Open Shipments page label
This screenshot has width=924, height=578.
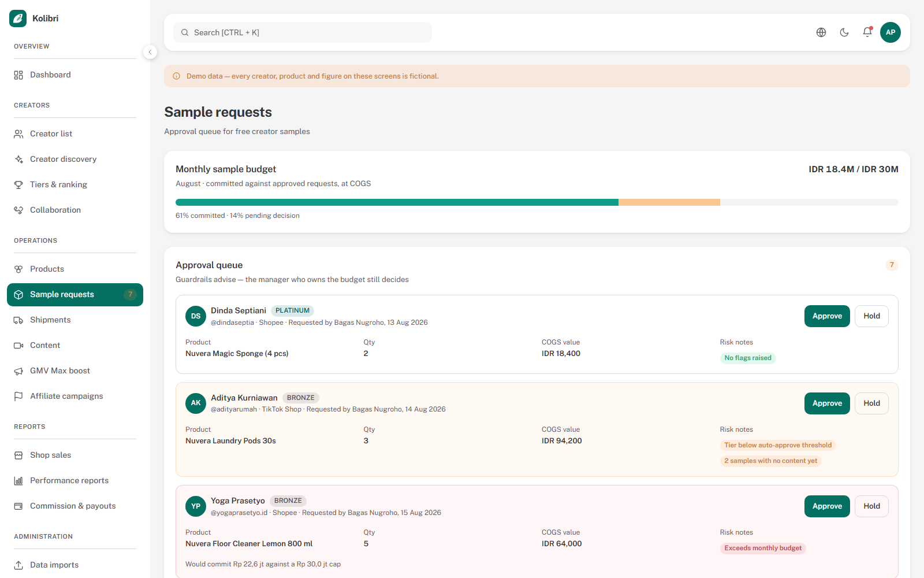pos(50,320)
